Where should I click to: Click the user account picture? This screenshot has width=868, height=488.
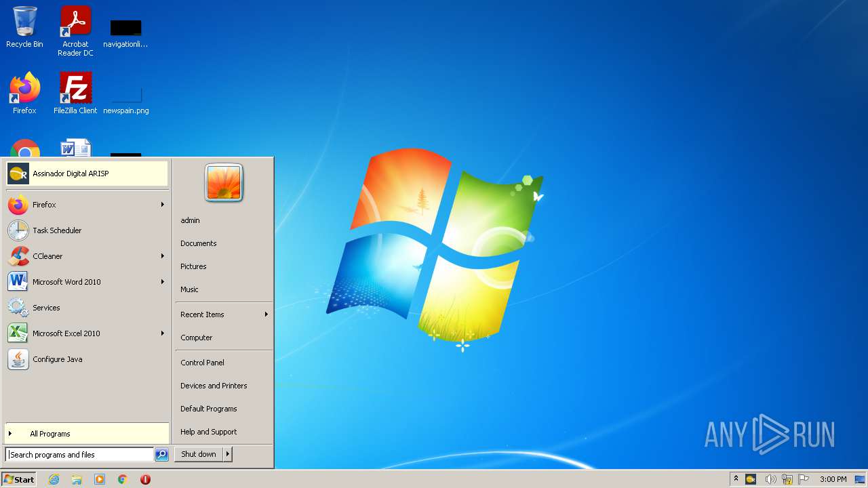[x=224, y=183]
